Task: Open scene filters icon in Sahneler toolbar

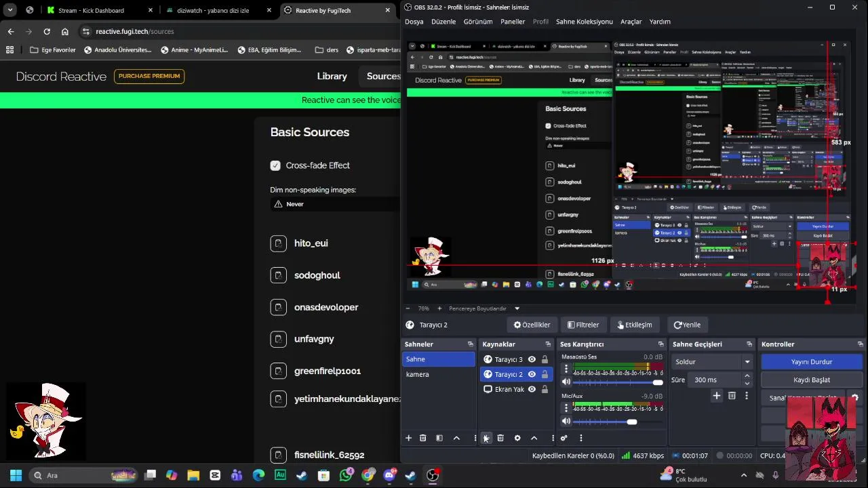Action: pos(439,438)
